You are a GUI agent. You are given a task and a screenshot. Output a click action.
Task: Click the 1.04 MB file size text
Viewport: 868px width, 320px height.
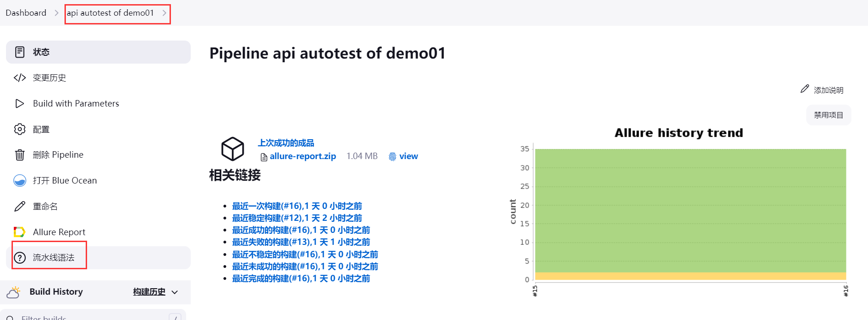coord(362,156)
